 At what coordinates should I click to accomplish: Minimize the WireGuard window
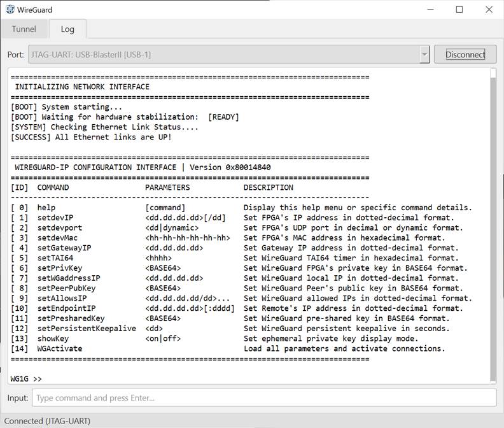click(x=430, y=10)
